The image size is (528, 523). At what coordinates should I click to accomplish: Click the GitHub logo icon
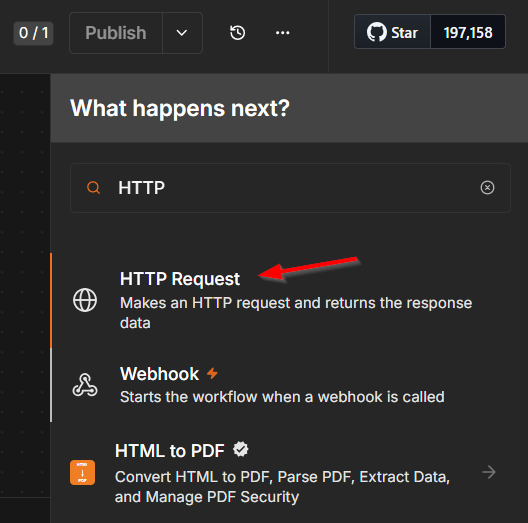(376, 32)
